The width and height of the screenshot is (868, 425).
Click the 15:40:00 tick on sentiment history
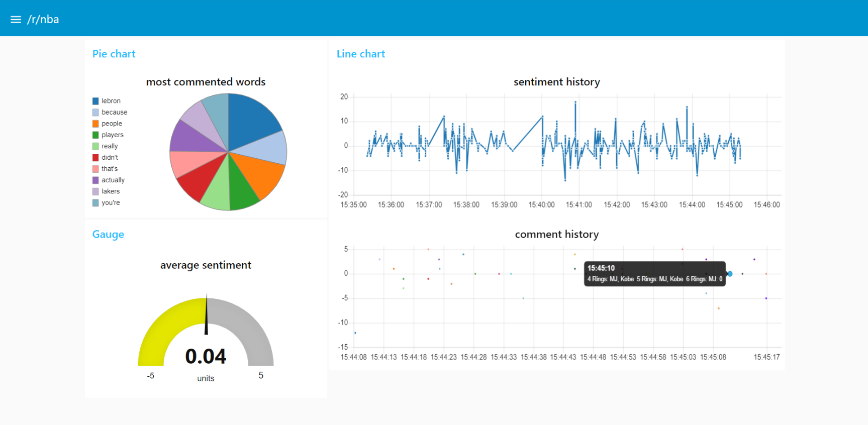pyautogui.click(x=542, y=205)
